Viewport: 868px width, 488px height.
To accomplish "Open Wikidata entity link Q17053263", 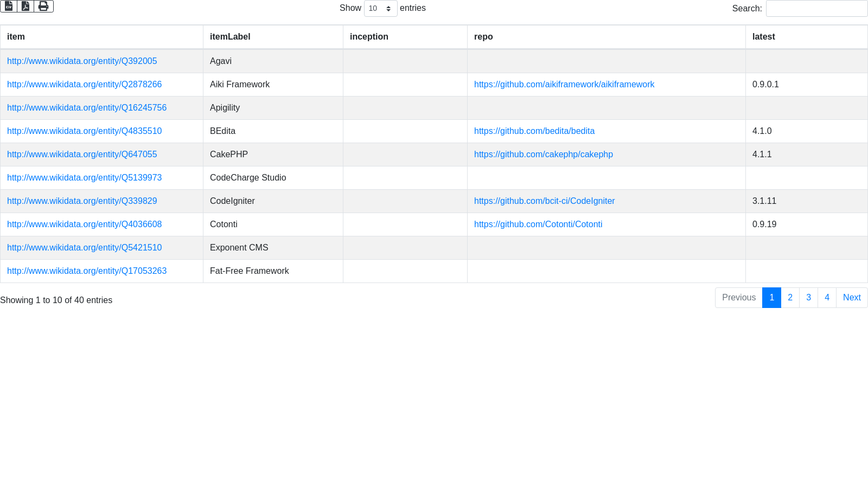I will coord(87,271).
